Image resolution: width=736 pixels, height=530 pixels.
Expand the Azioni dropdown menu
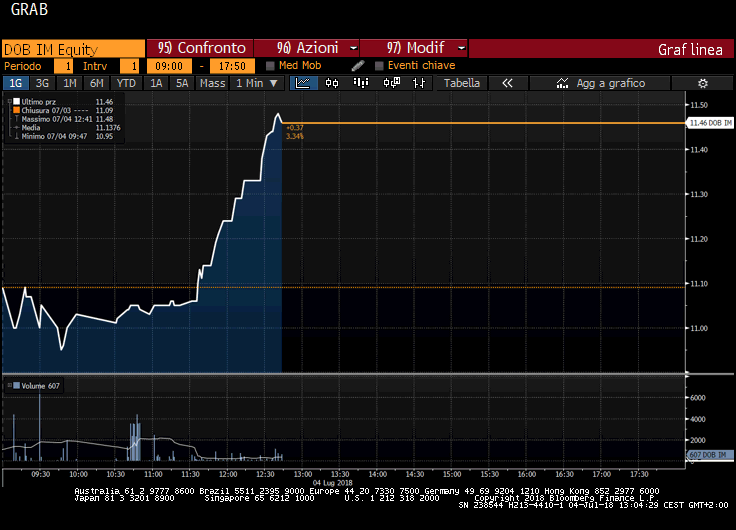point(306,48)
